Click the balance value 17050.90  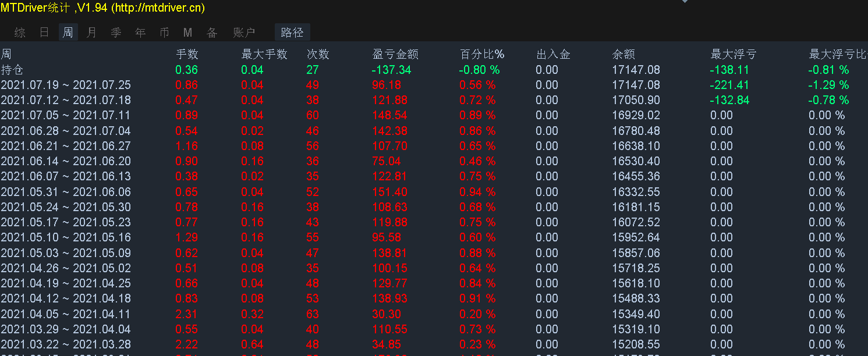point(636,100)
